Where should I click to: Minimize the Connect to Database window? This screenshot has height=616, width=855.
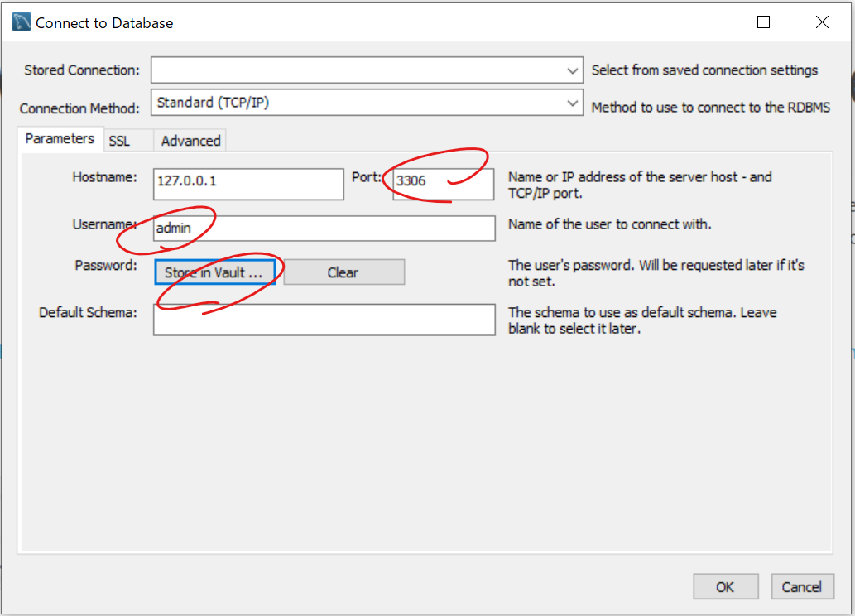707,22
